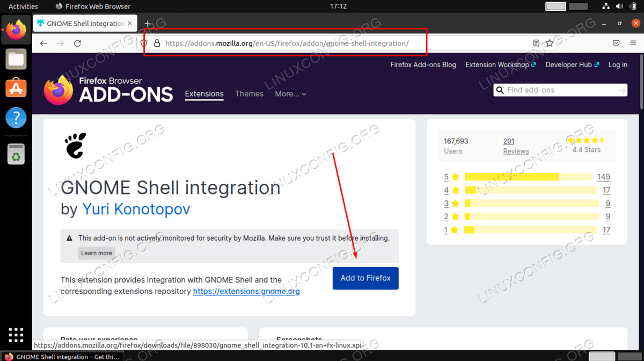
Task: Reload the current page
Action: (x=77, y=44)
